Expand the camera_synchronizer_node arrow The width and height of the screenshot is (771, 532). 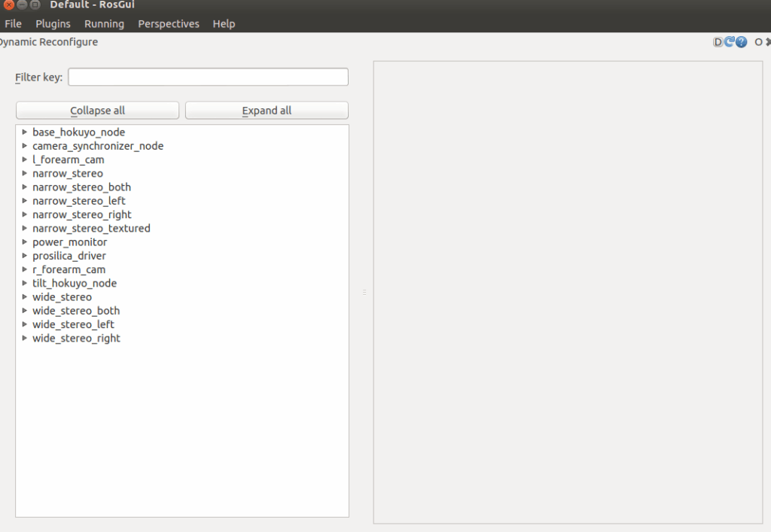[25, 146]
